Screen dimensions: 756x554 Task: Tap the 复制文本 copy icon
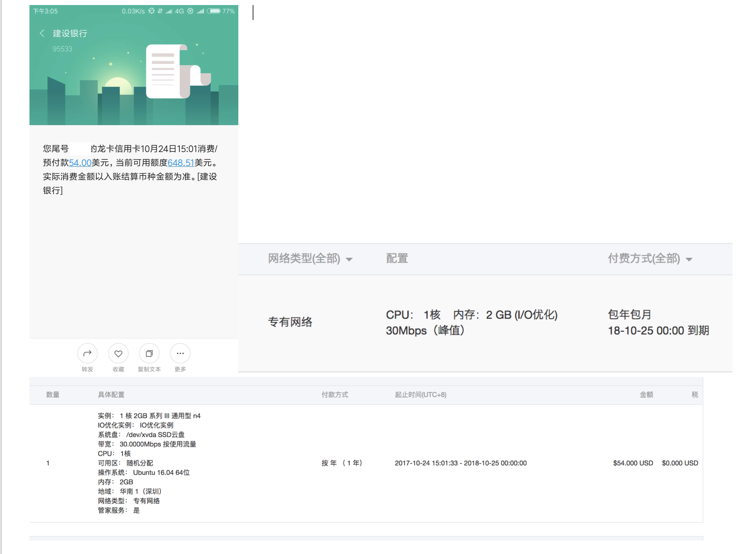(149, 353)
